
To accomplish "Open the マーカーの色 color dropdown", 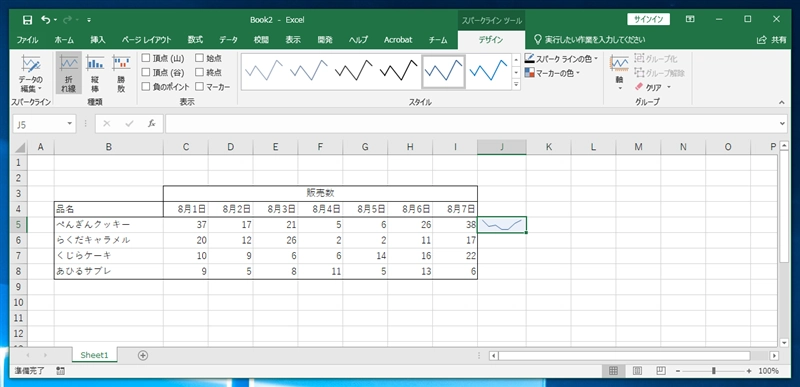I will [x=553, y=73].
